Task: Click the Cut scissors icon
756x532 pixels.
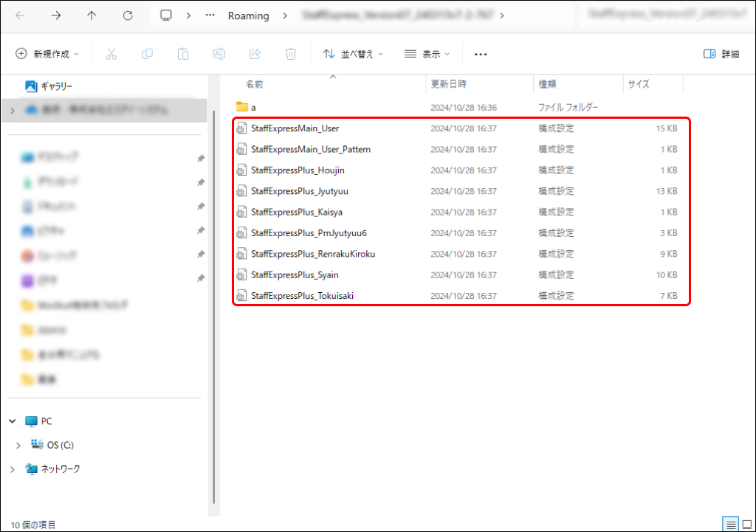Action: pos(111,54)
